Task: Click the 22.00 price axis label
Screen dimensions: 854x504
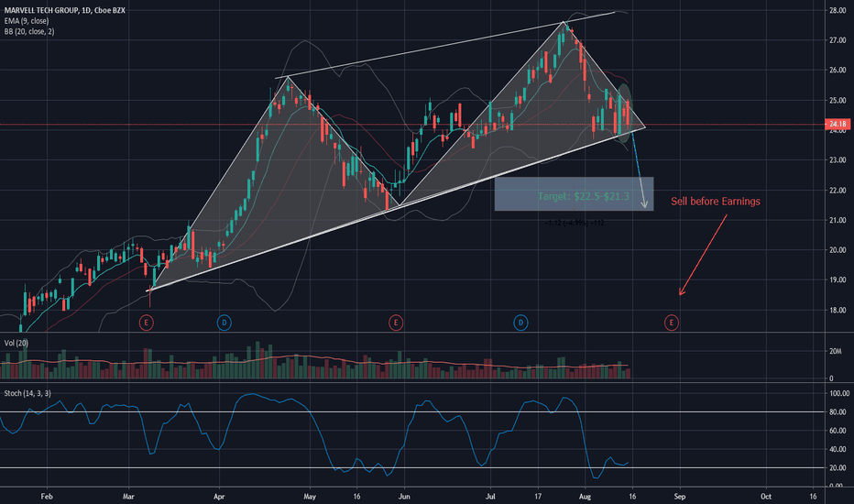Action: 838,191
